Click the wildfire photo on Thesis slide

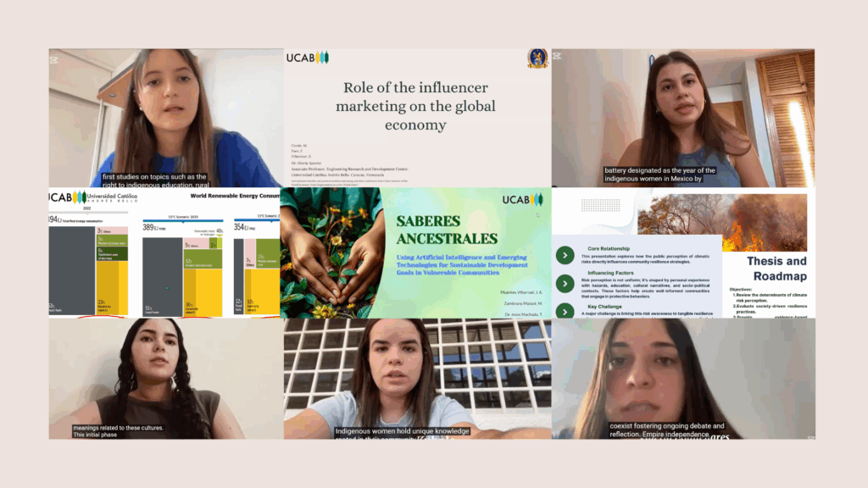(722, 222)
